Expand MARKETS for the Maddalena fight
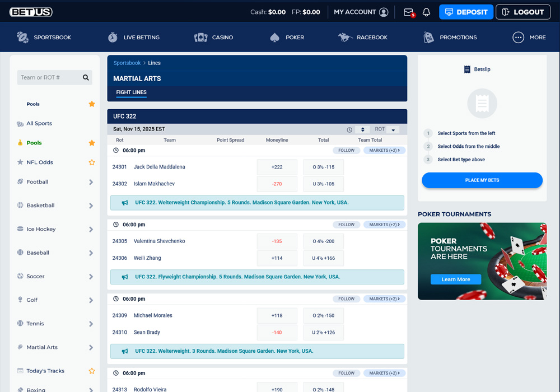The width and height of the screenshot is (560, 392). [x=384, y=150]
